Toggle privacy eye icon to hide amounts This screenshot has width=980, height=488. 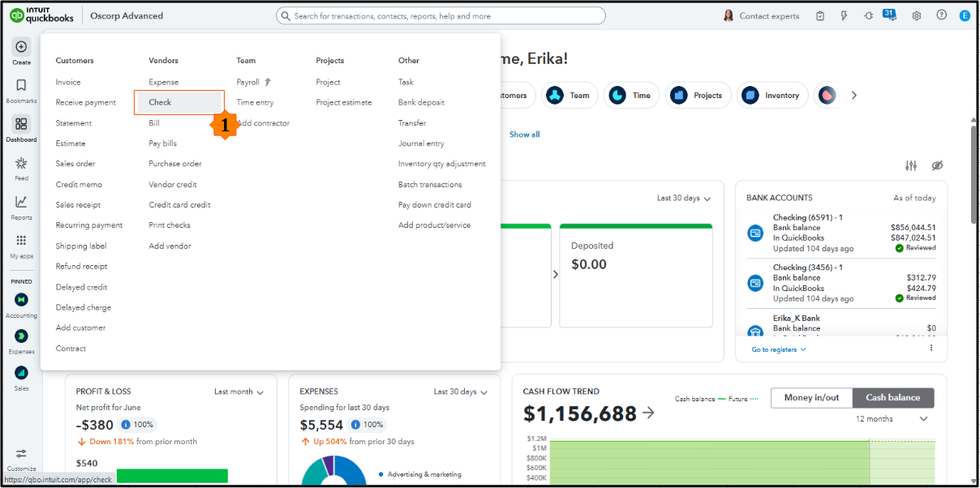pos(937,165)
